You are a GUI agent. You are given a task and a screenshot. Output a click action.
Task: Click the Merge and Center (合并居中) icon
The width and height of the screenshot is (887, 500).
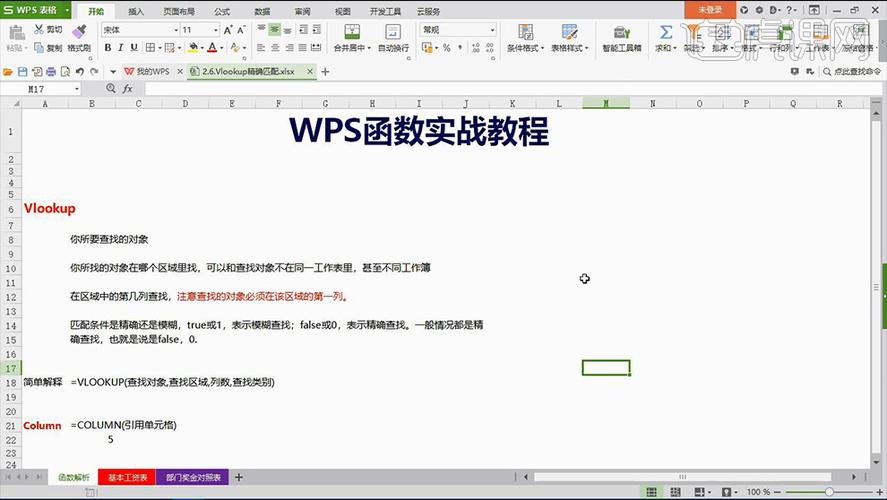click(x=352, y=32)
